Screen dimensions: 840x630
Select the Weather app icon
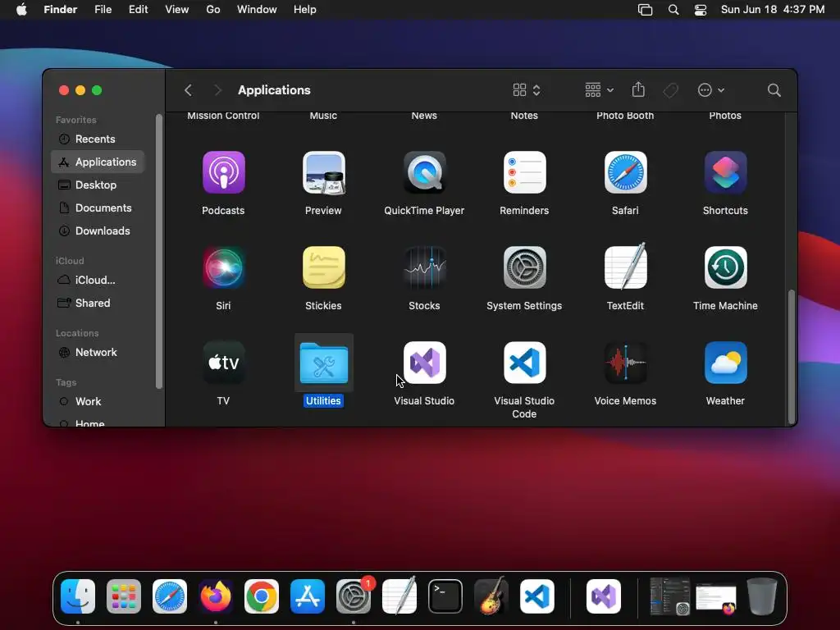coord(725,363)
